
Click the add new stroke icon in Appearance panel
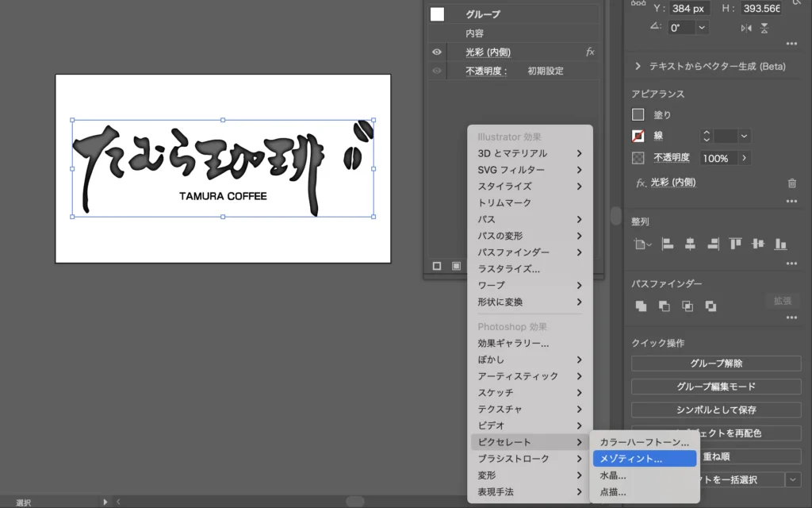tap(436, 266)
